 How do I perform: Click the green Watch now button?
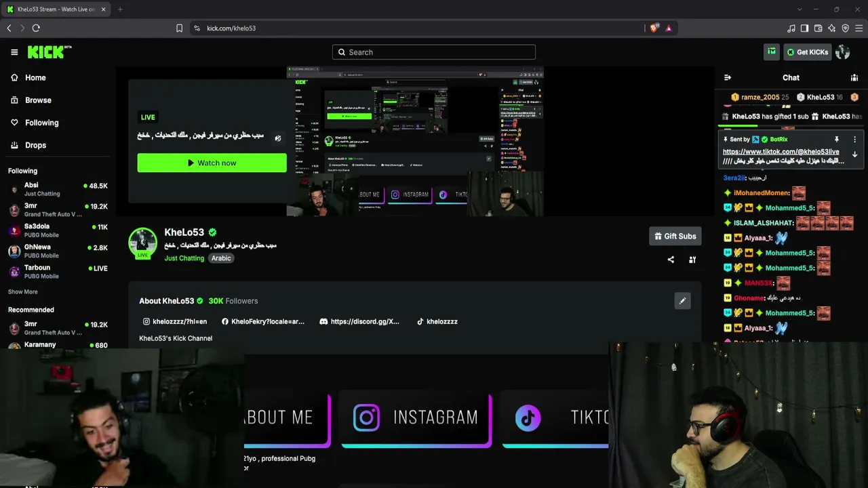(212, 163)
